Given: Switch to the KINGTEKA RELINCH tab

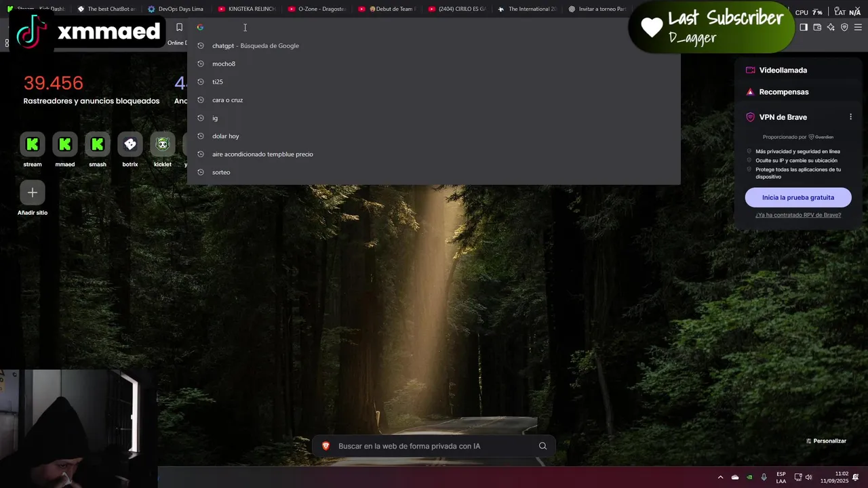Looking at the screenshot, I should pos(246,9).
